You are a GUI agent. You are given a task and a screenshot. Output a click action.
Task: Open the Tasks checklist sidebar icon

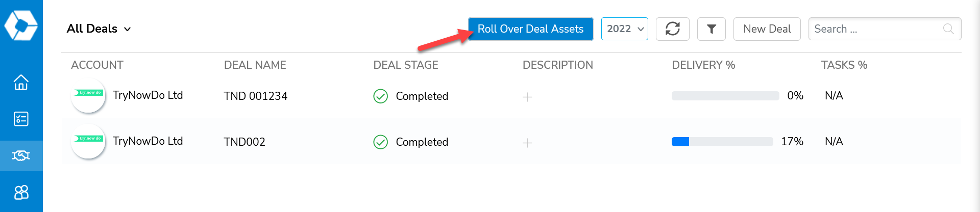pyautogui.click(x=21, y=119)
